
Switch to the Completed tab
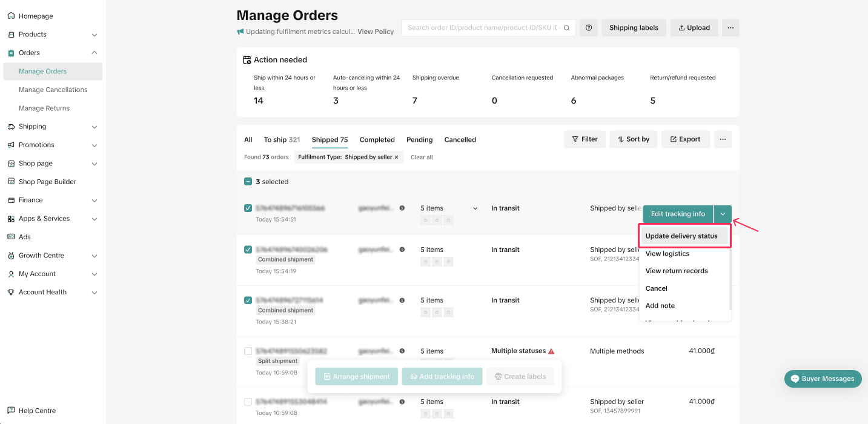tap(377, 140)
